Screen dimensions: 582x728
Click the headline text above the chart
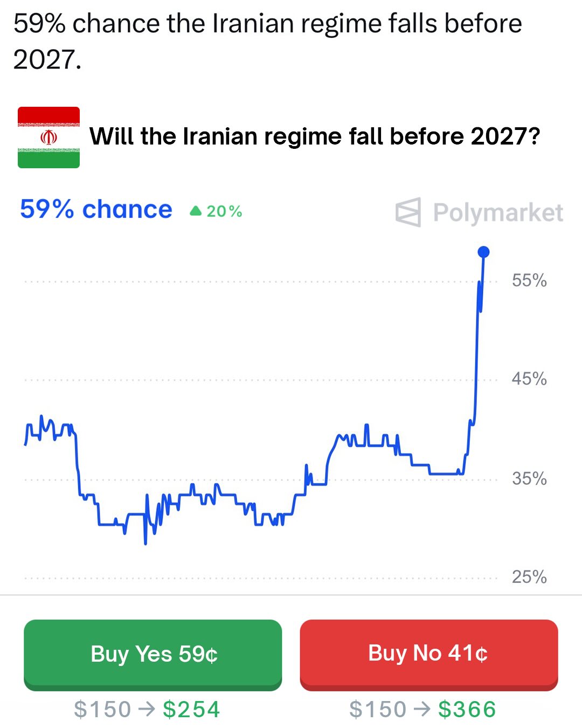(x=267, y=41)
